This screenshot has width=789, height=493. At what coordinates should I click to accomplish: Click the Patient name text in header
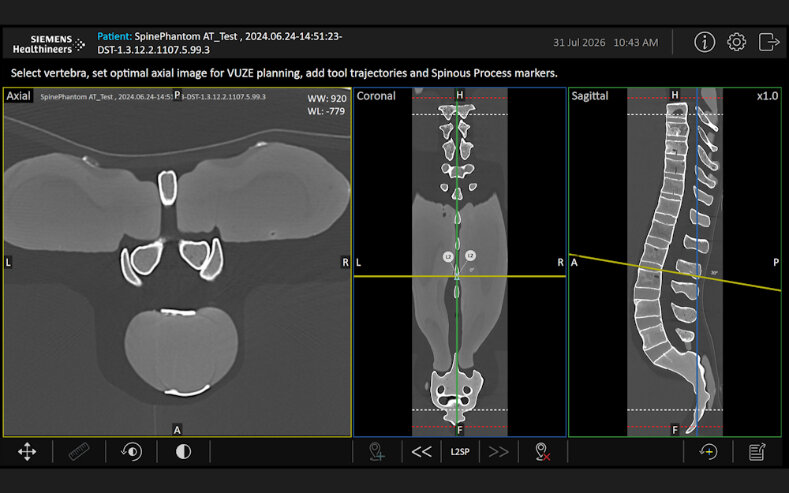click(x=220, y=43)
